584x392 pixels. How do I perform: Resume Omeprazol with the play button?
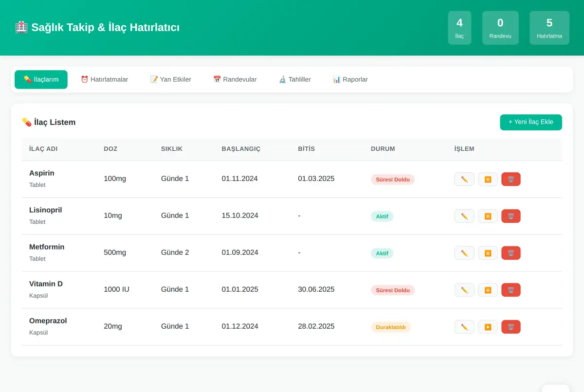click(488, 327)
